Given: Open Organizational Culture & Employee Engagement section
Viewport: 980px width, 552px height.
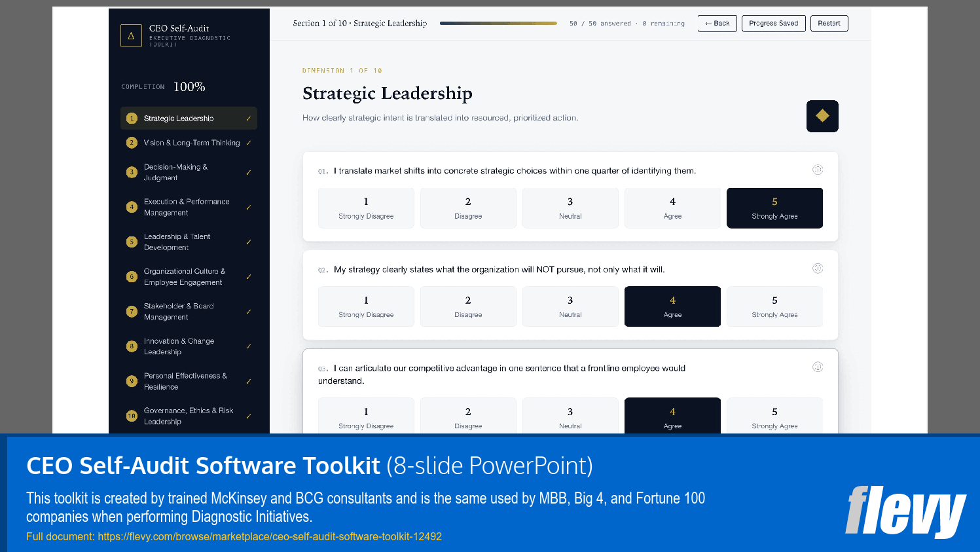Looking at the screenshot, I should (189, 276).
